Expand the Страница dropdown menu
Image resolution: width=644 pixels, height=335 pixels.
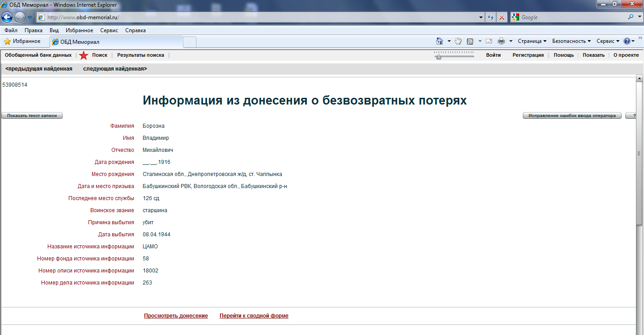pyautogui.click(x=532, y=41)
